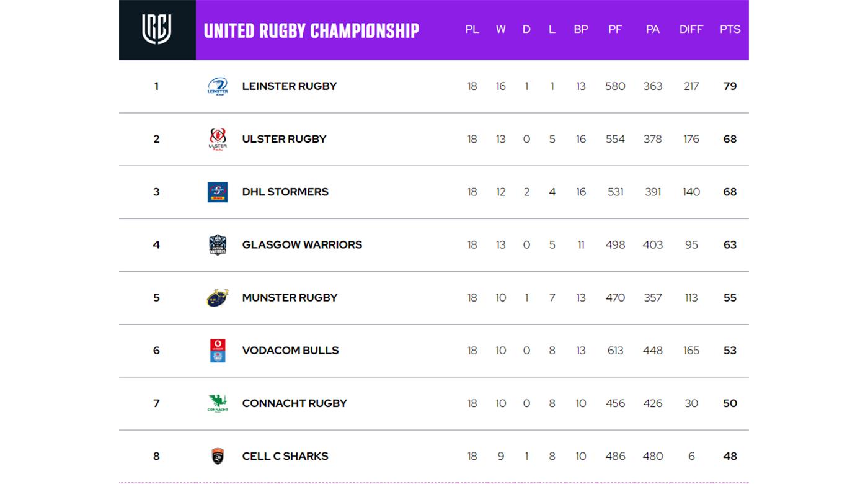Select the DHL Stormers team name
The width and height of the screenshot is (868, 484).
(x=285, y=192)
